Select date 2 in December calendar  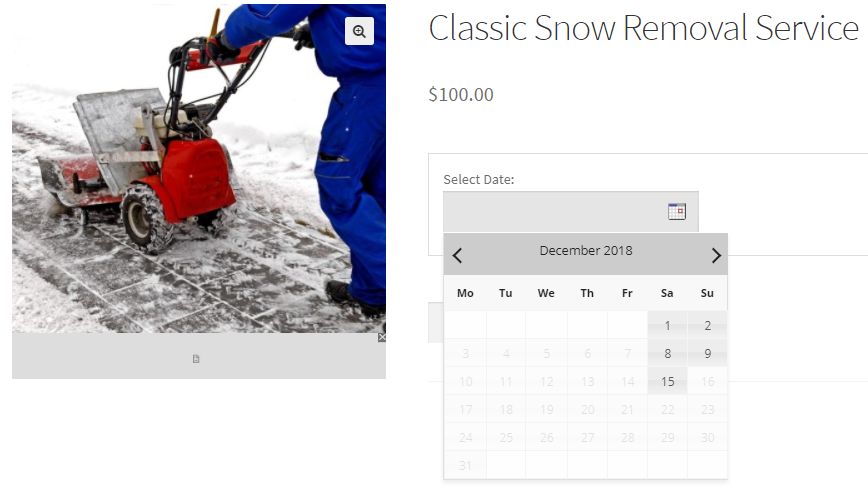(x=707, y=325)
